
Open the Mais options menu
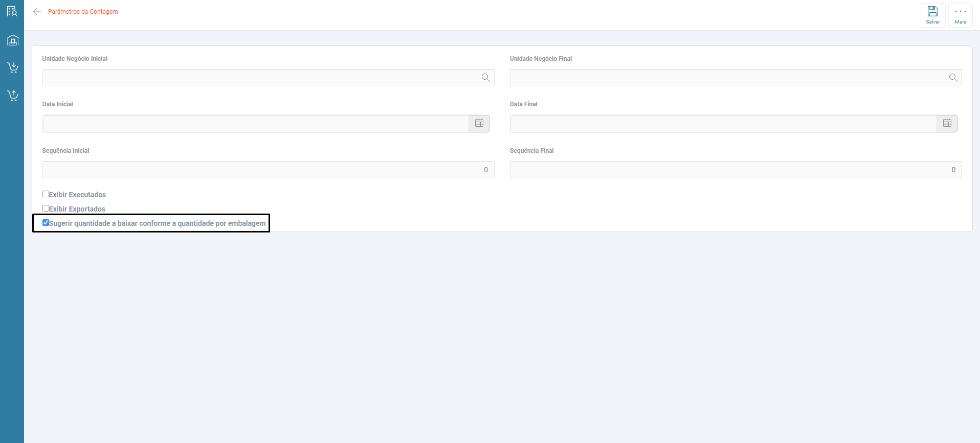tap(960, 15)
